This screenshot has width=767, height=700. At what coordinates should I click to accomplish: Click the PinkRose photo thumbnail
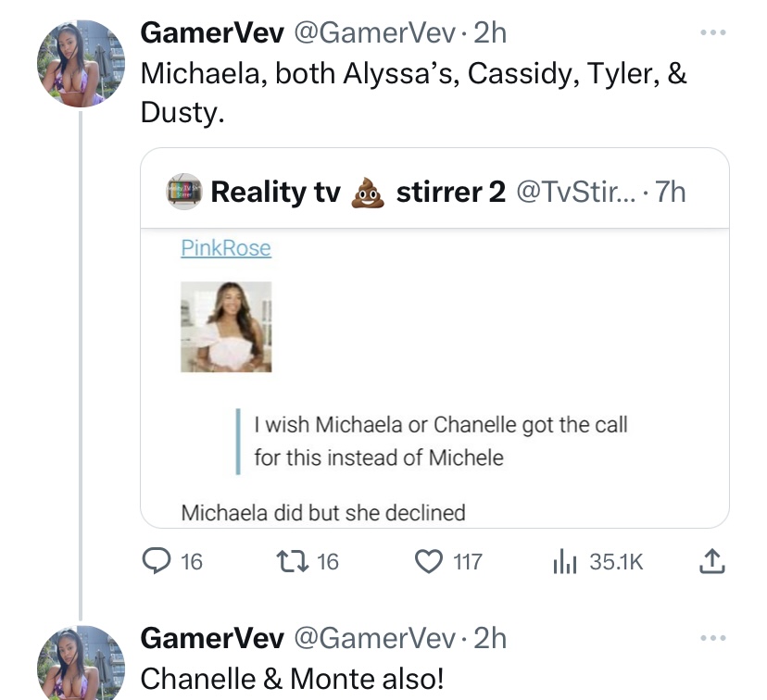point(226,327)
